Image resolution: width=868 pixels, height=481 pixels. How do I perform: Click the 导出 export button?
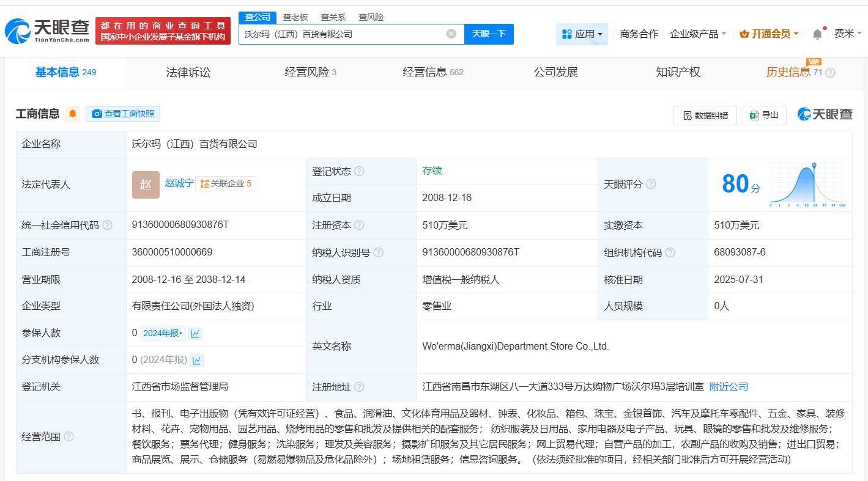764,116
